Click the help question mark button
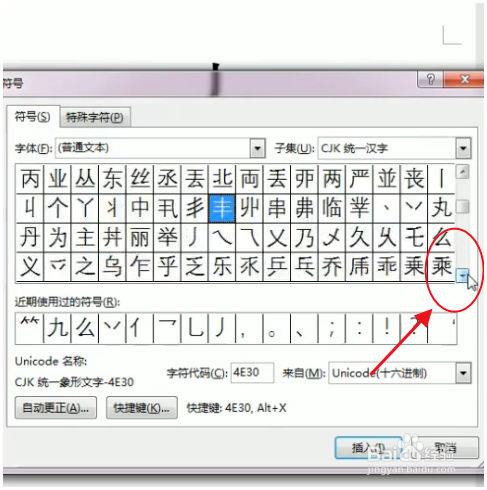The image size is (487, 490). (430, 80)
